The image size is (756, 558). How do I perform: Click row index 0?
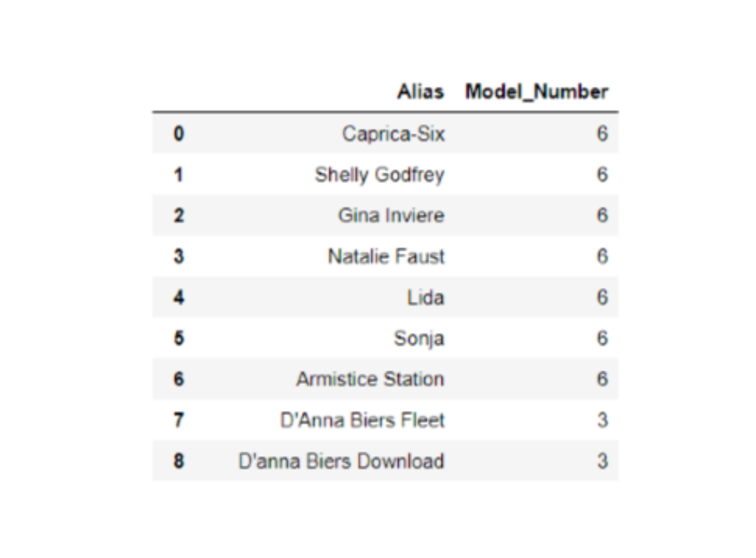click(x=178, y=134)
